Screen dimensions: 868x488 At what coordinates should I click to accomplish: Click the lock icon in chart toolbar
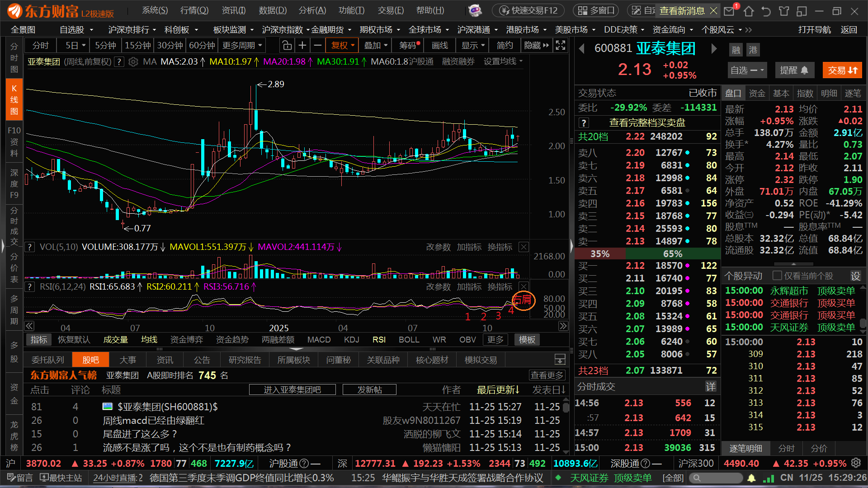(x=287, y=46)
